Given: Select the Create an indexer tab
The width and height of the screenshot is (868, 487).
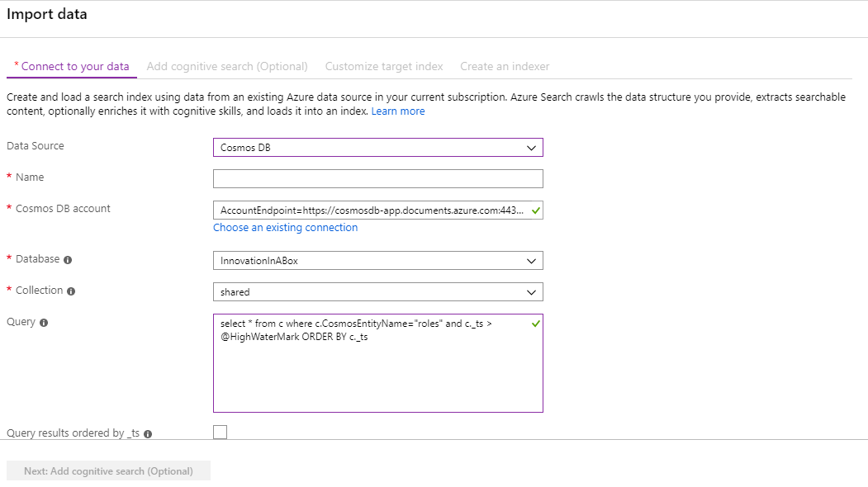Looking at the screenshot, I should click(505, 66).
